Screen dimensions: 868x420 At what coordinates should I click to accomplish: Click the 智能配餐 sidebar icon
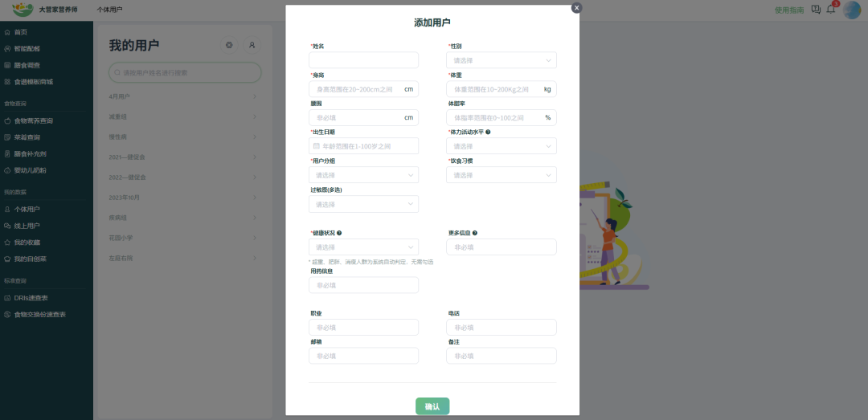coord(7,49)
